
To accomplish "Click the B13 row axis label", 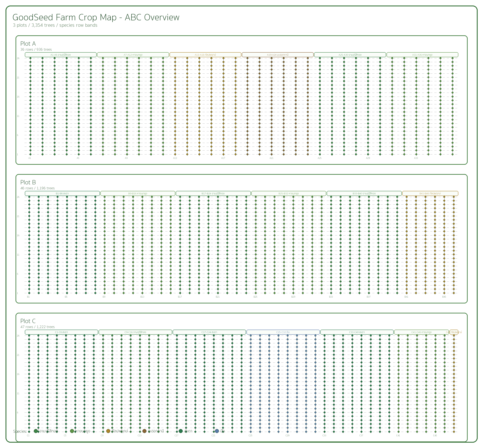I will [x=142, y=297].
